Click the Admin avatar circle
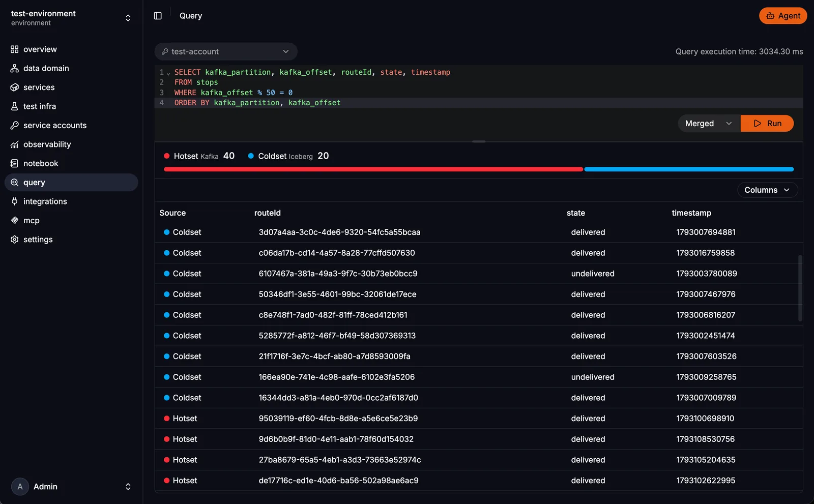This screenshot has height=504, width=814. [20, 487]
